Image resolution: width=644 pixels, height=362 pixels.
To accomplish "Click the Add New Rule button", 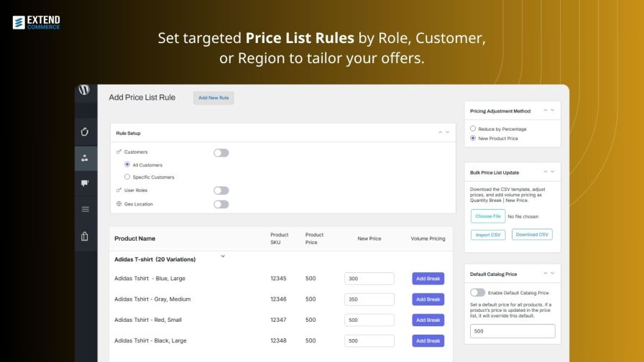I will click(213, 98).
